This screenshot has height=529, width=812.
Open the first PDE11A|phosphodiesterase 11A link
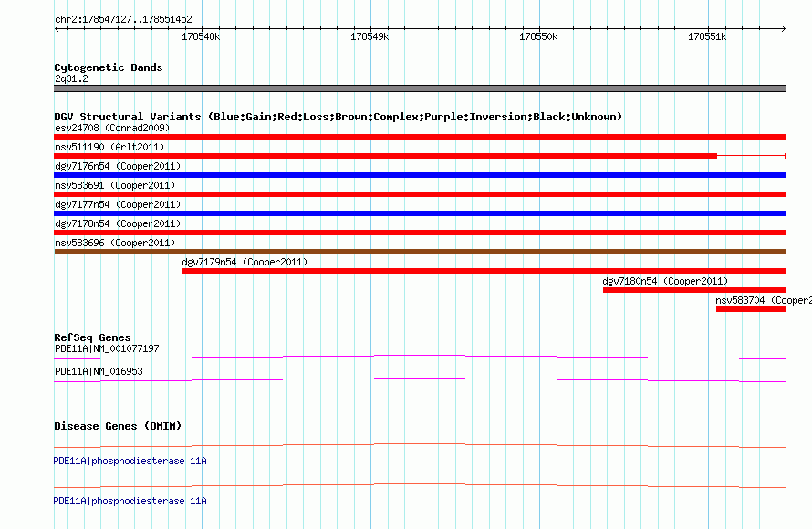tap(130, 461)
